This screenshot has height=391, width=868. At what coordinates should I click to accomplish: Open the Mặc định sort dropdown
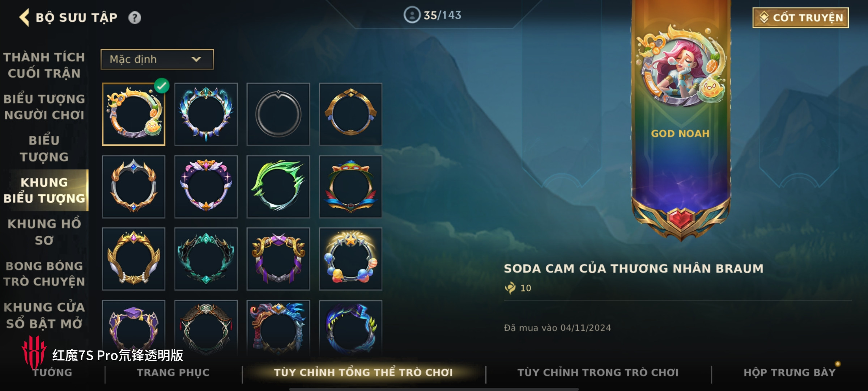(157, 59)
